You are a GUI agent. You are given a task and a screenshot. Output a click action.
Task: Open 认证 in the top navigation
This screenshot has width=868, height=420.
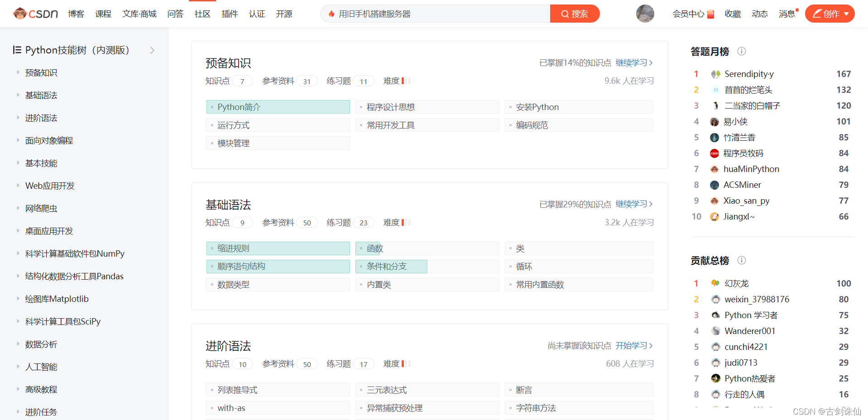pyautogui.click(x=257, y=14)
